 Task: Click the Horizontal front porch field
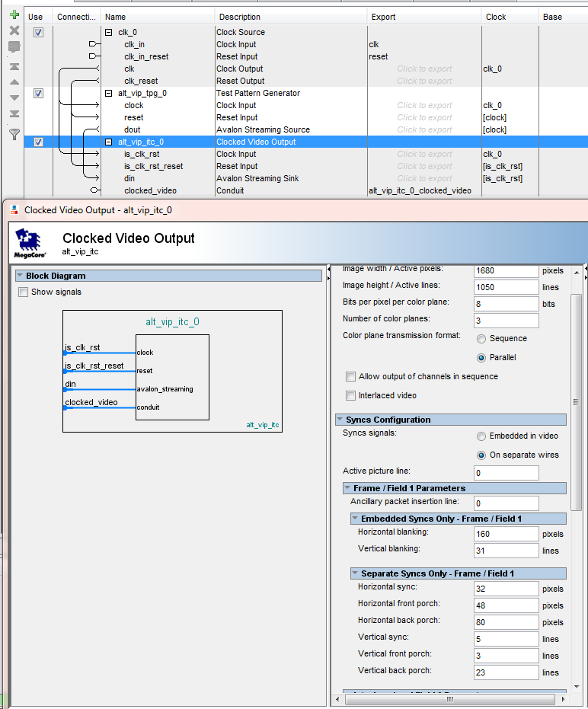pos(507,605)
